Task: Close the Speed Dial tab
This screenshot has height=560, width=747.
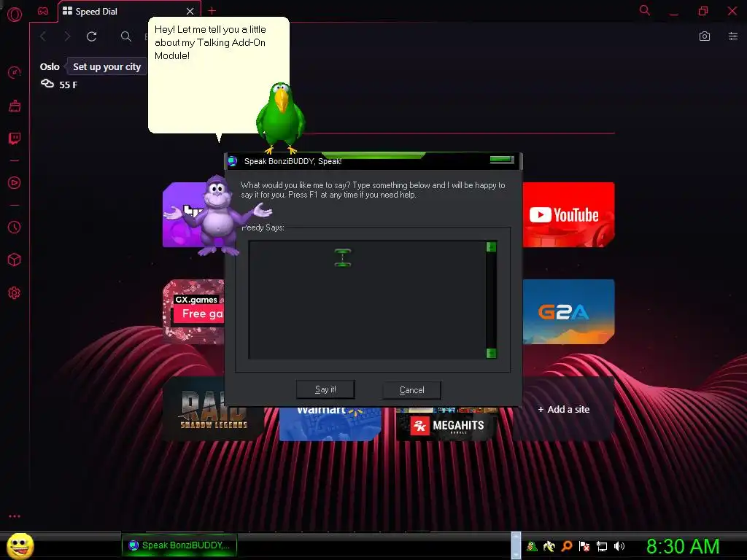Action: pyautogui.click(x=190, y=11)
